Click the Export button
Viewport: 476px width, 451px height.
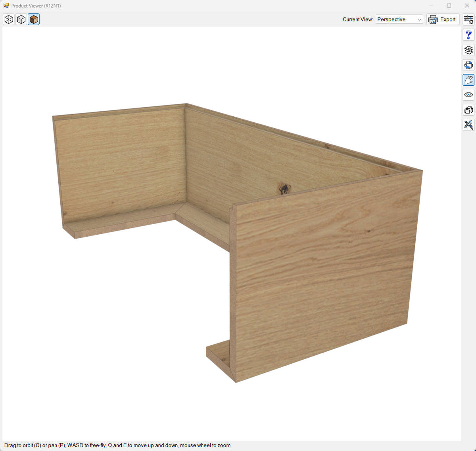coord(443,19)
